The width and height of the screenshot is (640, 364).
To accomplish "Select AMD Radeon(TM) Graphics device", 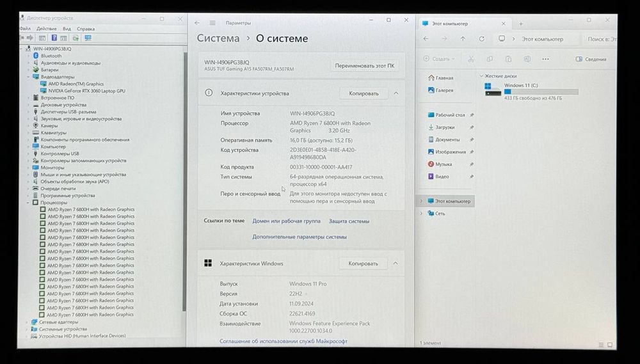I will pyautogui.click(x=76, y=84).
